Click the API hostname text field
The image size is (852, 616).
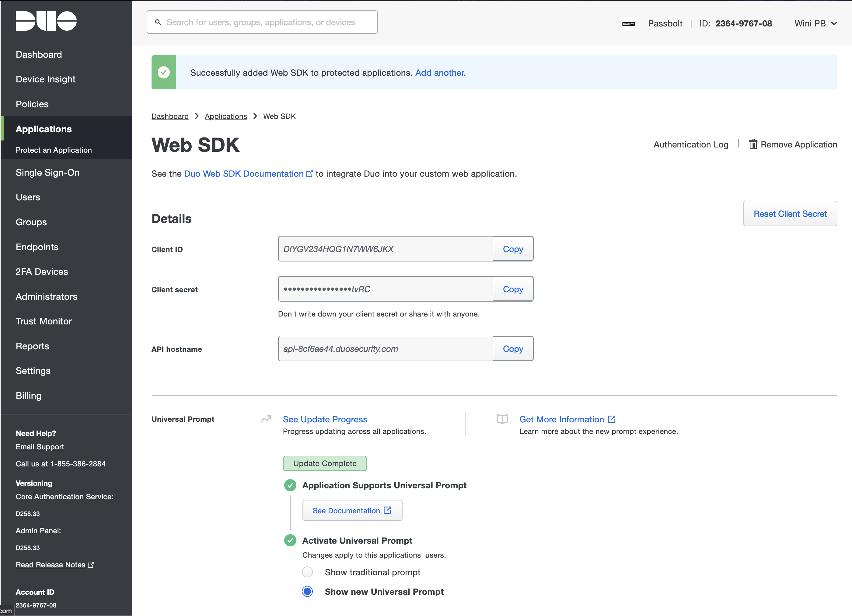386,349
